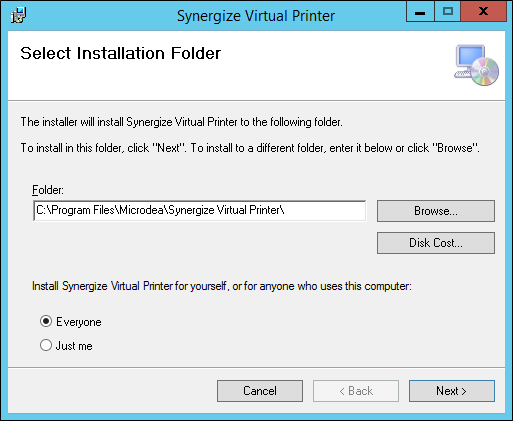Click the Synergize Virtual Printer title bar text

pos(256,16)
